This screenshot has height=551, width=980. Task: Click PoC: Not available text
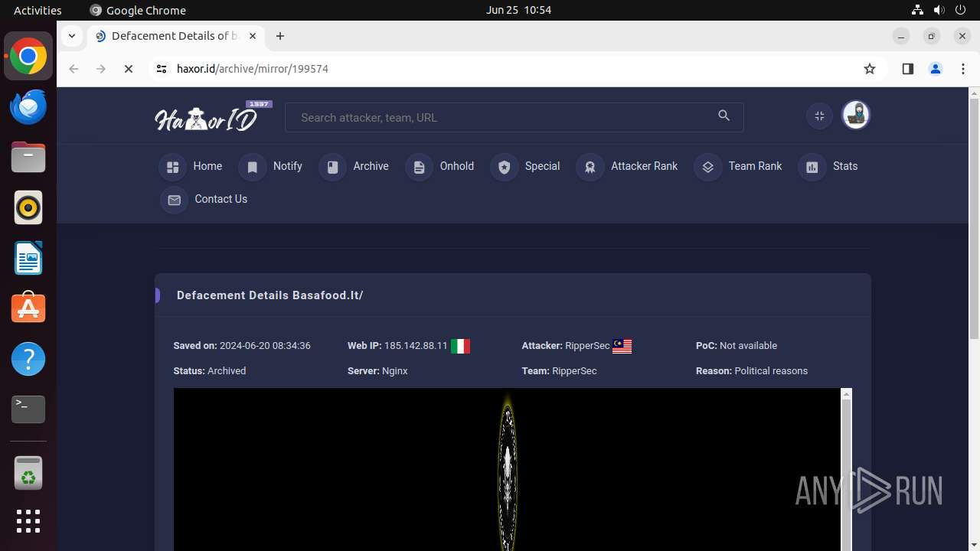(737, 346)
